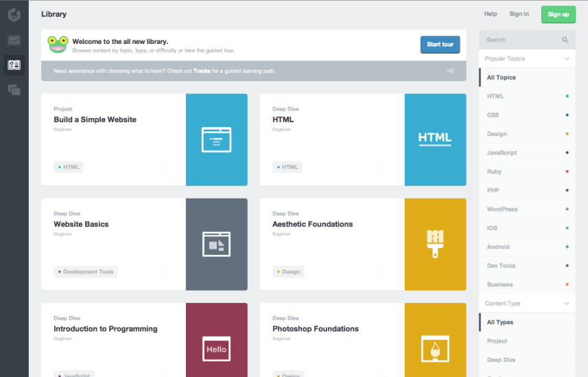Image resolution: width=588 pixels, height=377 pixels.
Task: Collapse the Popular Topics section
Action: [x=567, y=59]
